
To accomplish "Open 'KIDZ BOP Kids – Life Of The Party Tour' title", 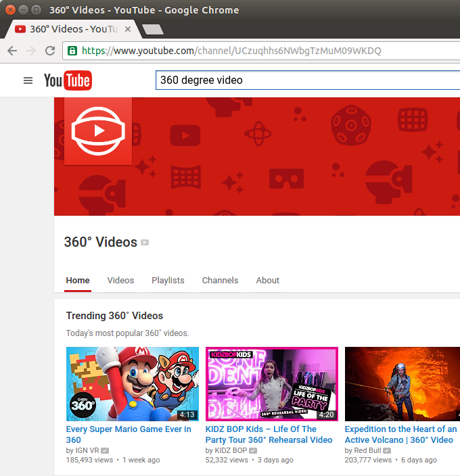I will (x=269, y=434).
